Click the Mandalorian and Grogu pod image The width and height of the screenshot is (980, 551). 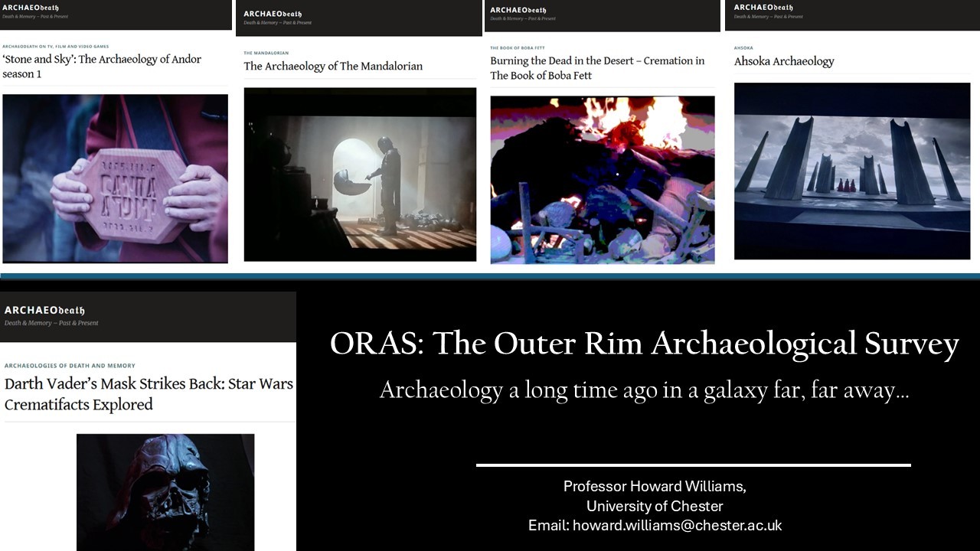point(360,174)
